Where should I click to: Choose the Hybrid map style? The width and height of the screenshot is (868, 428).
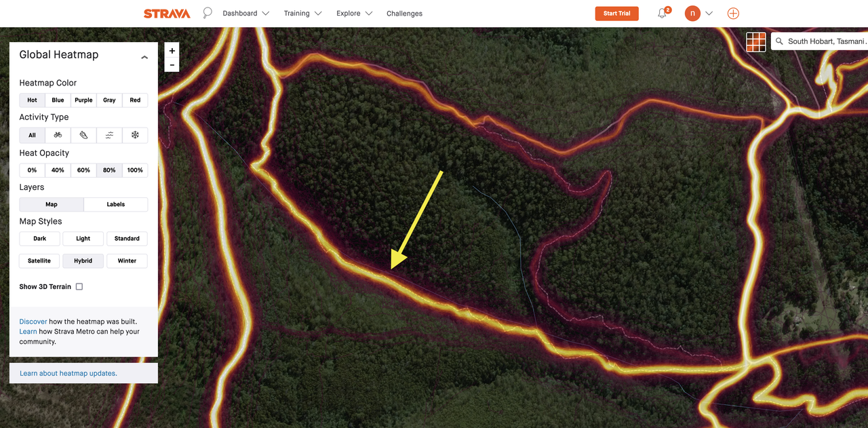(83, 260)
